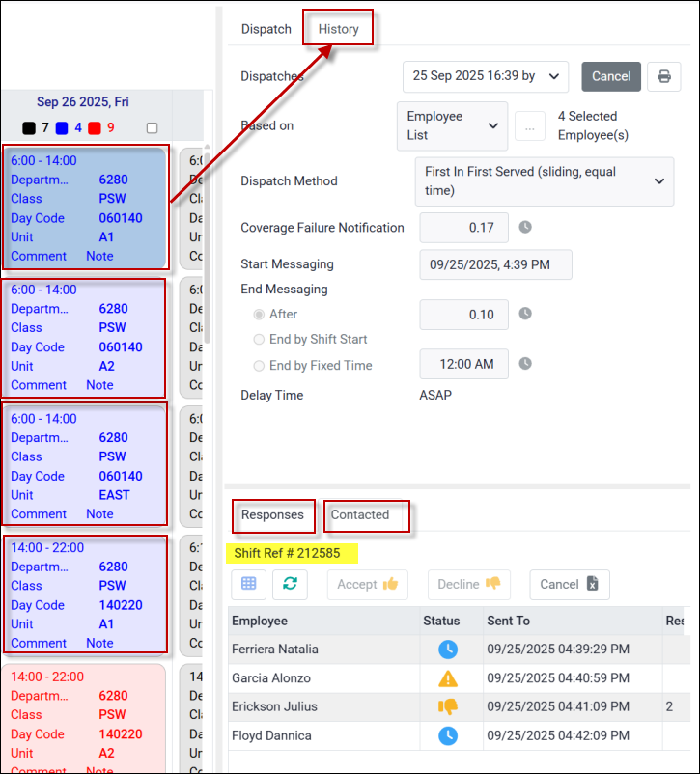Click the green refresh icon button
Viewport: 700px width, 774px height.
coord(290,584)
